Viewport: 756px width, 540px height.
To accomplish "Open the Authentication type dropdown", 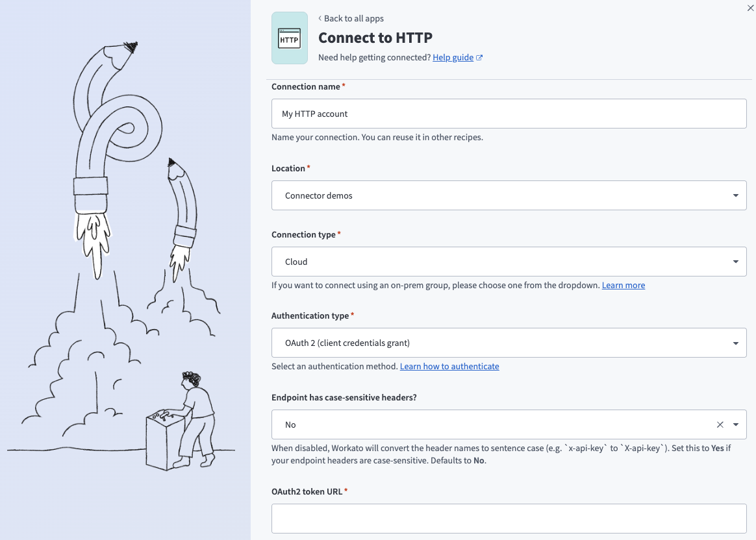I will pos(735,343).
